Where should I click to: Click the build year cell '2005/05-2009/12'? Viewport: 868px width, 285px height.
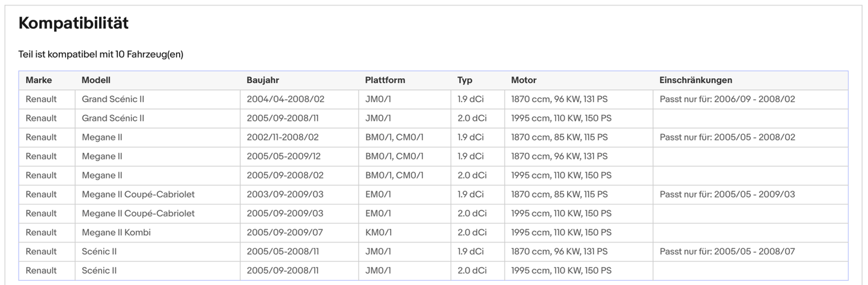point(285,156)
